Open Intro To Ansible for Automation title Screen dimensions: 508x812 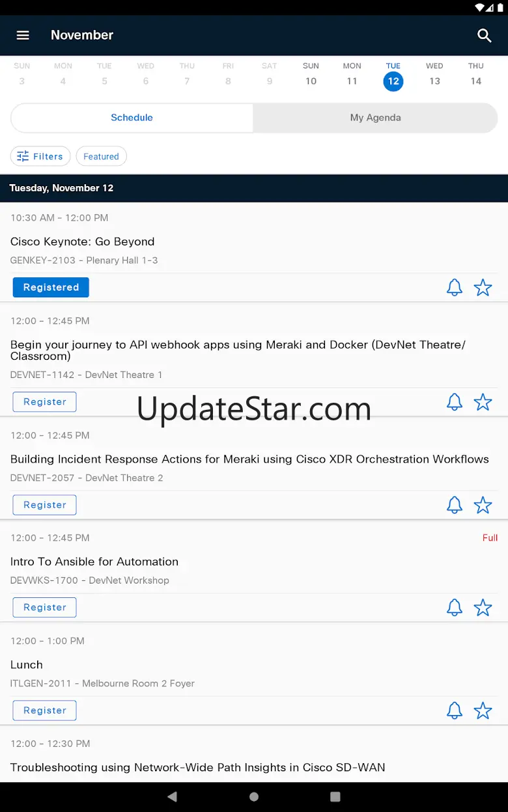click(x=94, y=562)
